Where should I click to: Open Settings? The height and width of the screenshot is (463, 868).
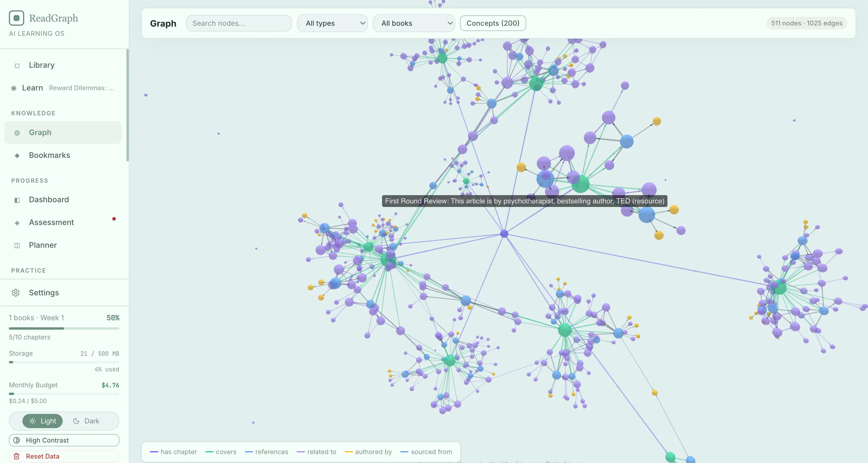[x=64, y=293]
